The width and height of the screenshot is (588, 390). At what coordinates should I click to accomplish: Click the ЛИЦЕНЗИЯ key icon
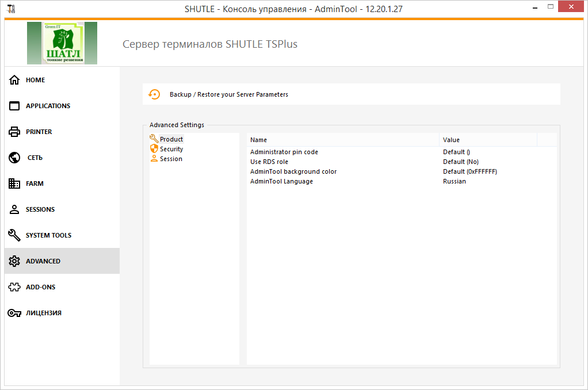pos(15,313)
